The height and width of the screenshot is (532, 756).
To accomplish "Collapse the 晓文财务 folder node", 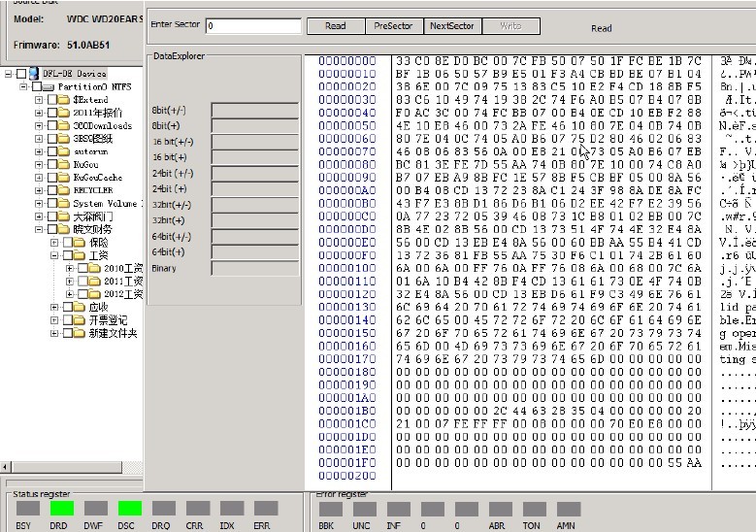I will coord(39,229).
